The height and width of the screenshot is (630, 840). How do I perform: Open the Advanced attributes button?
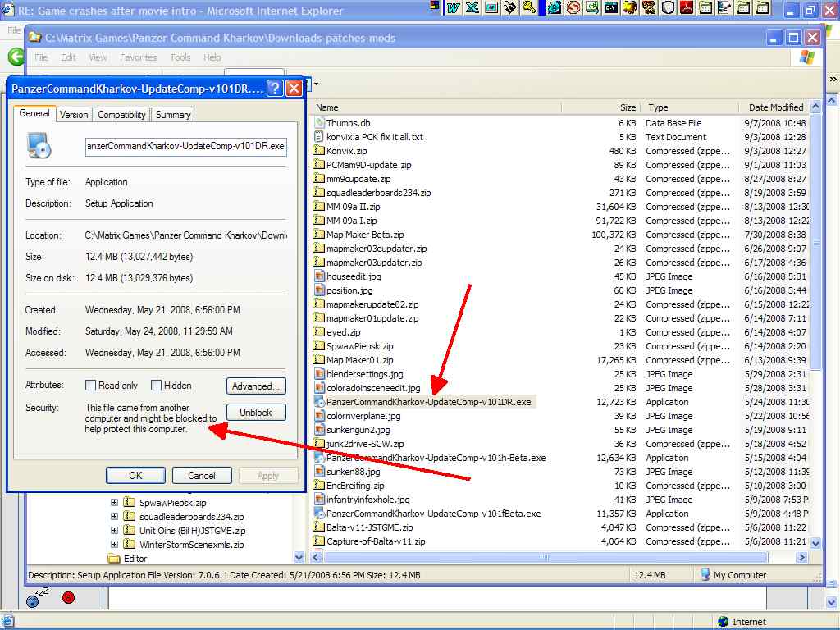pyautogui.click(x=256, y=386)
